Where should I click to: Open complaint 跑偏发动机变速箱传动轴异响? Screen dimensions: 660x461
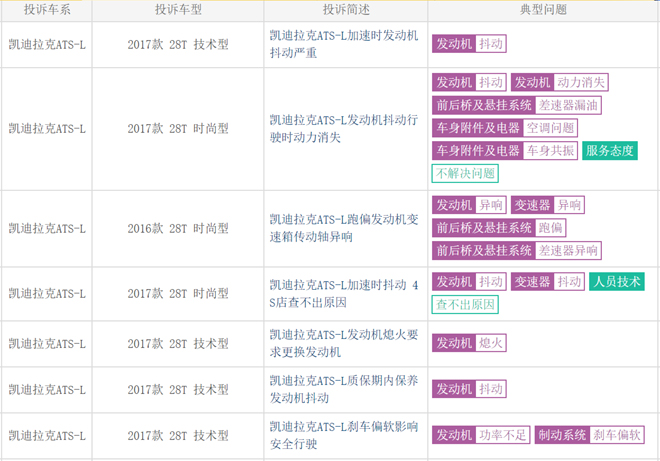[344, 228]
